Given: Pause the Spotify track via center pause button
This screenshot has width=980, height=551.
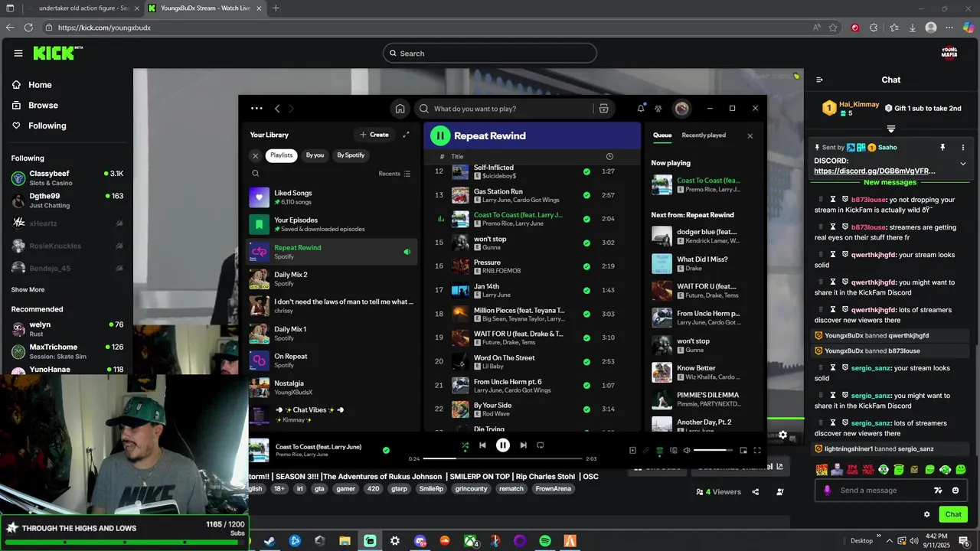Looking at the screenshot, I should coord(503,445).
